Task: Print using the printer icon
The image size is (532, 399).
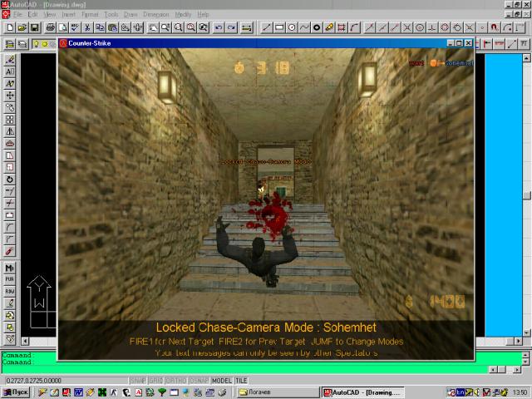Action: tap(51, 27)
